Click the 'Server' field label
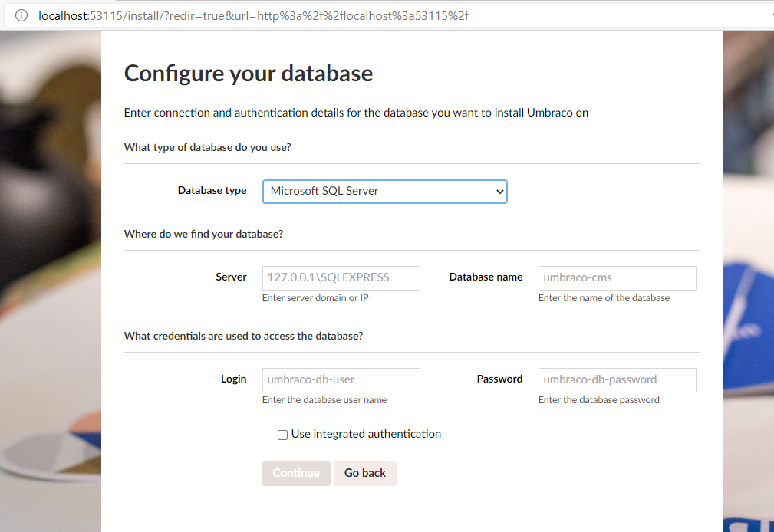 pyautogui.click(x=231, y=277)
